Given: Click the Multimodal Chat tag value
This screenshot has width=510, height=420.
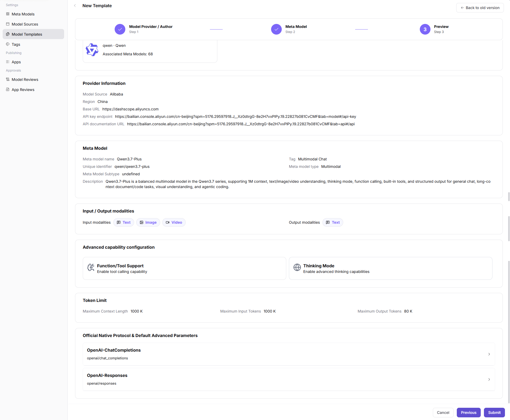Looking at the screenshot, I should tap(312, 159).
